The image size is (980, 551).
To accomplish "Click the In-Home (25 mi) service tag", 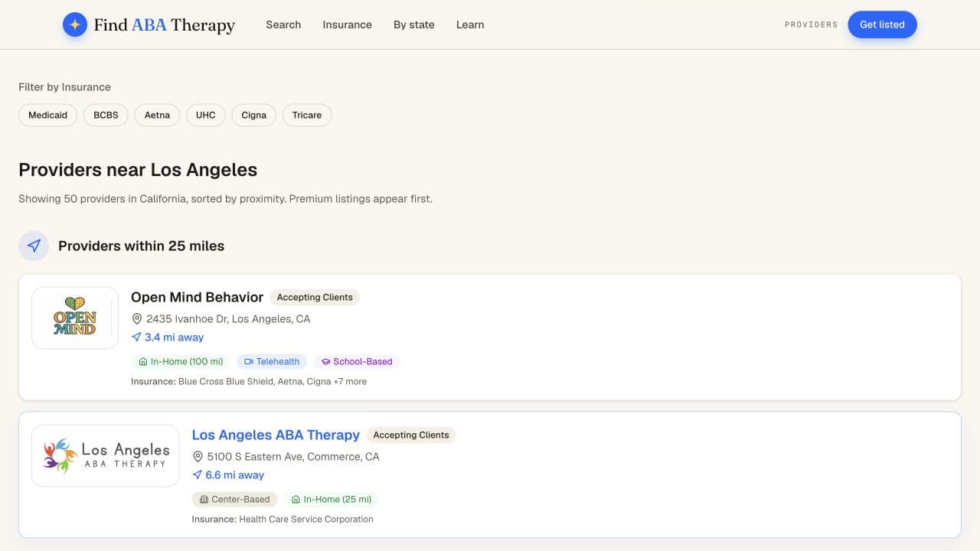I will pyautogui.click(x=332, y=499).
